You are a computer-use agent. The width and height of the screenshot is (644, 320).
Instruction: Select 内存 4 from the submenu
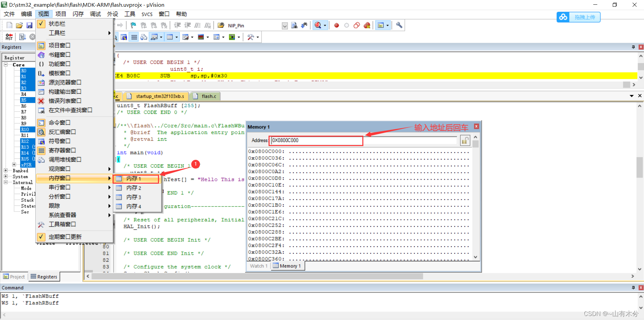(137, 206)
